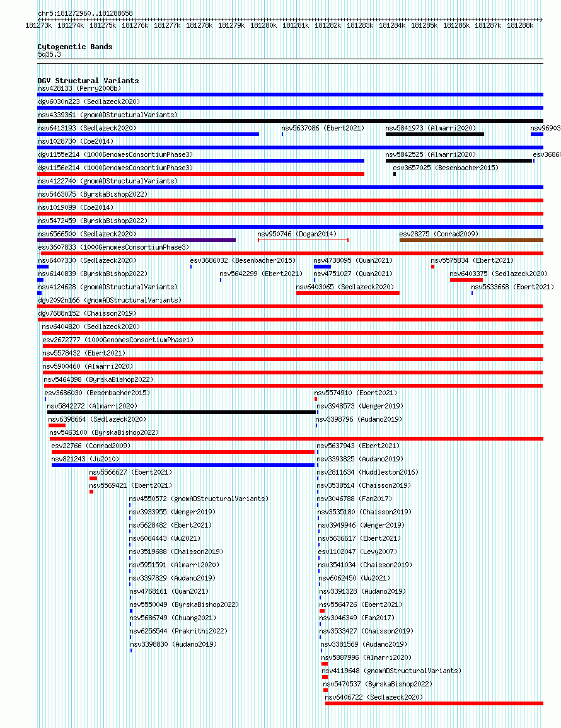The height and width of the screenshot is (728, 561).
Task: Select the dgv2092n166 gnomAD label
Action: pos(110,300)
